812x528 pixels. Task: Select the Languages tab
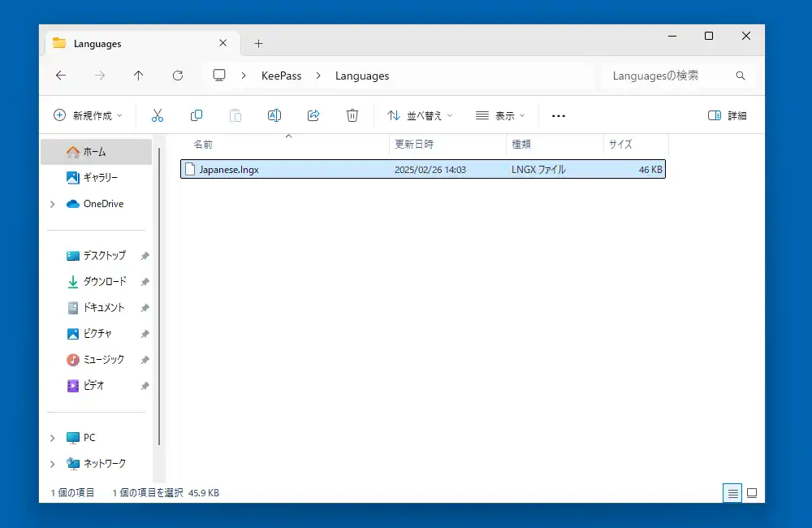pos(144,44)
